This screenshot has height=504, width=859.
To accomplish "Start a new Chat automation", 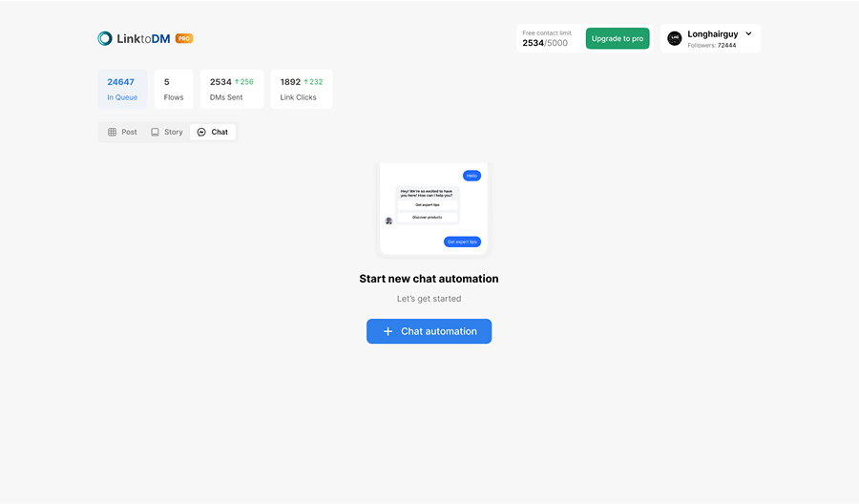I will (429, 331).
